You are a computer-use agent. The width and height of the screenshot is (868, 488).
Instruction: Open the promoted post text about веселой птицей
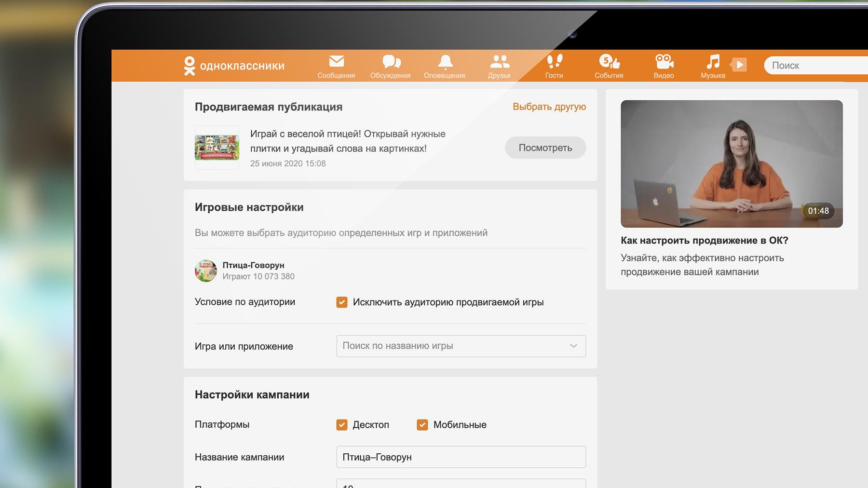click(x=348, y=141)
